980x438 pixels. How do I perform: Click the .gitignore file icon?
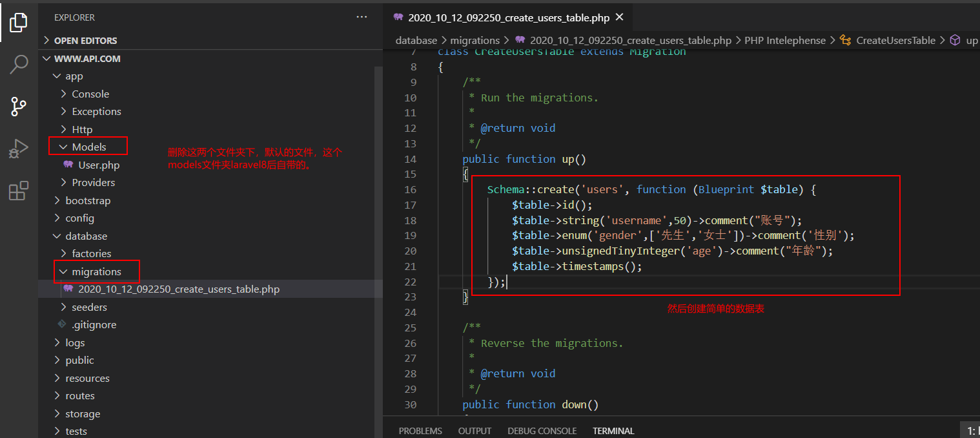[x=62, y=324]
